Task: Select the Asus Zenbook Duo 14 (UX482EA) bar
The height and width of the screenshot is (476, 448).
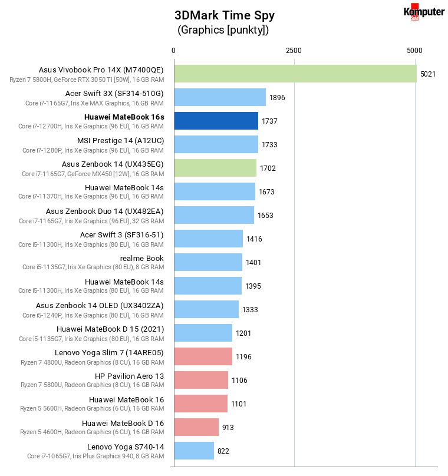Action: [214, 215]
